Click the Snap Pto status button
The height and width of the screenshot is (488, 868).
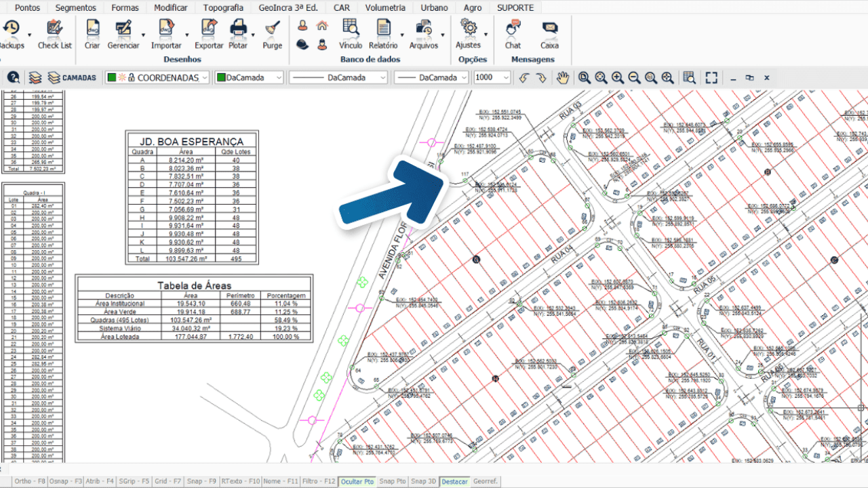click(393, 481)
